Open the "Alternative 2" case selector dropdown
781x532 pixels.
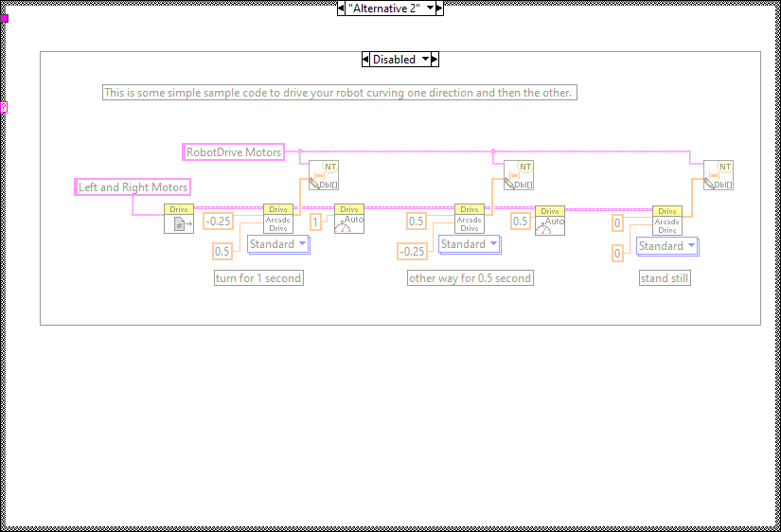tap(430, 8)
